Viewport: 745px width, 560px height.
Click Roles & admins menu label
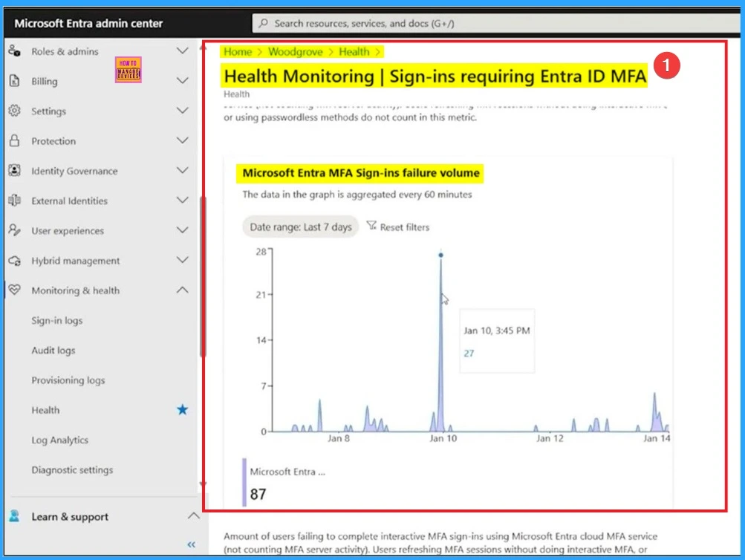click(65, 51)
